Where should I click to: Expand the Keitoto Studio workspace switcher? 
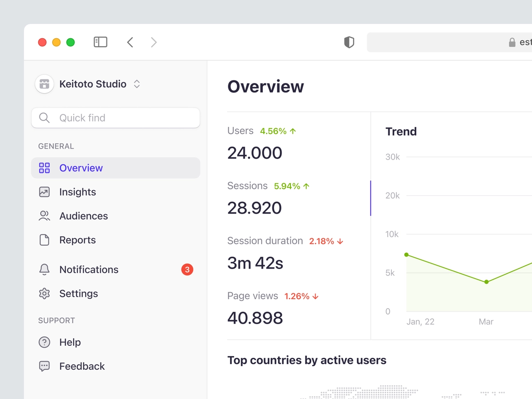[x=137, y=84]
